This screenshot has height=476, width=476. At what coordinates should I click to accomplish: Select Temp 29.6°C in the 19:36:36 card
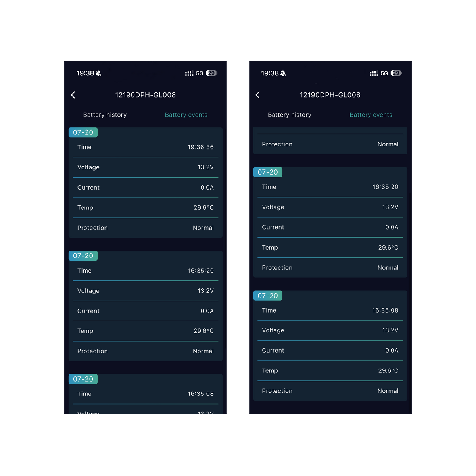click(x=146, y=208)
